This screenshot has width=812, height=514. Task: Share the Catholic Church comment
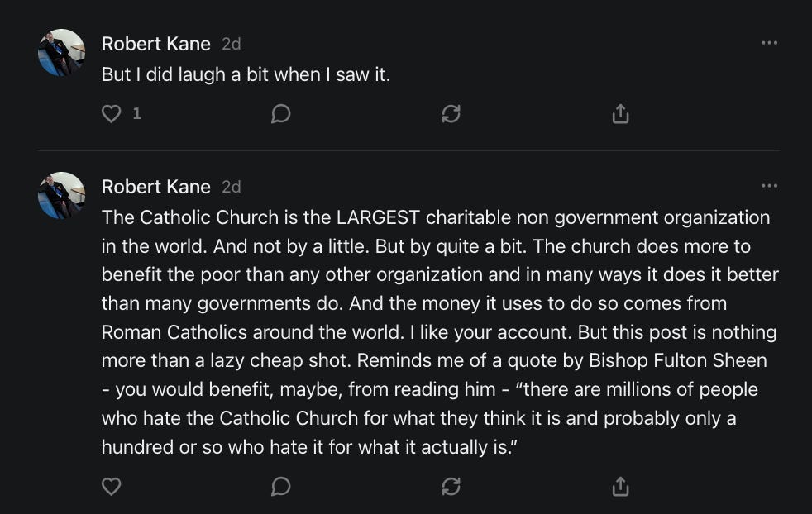(620, 487)
